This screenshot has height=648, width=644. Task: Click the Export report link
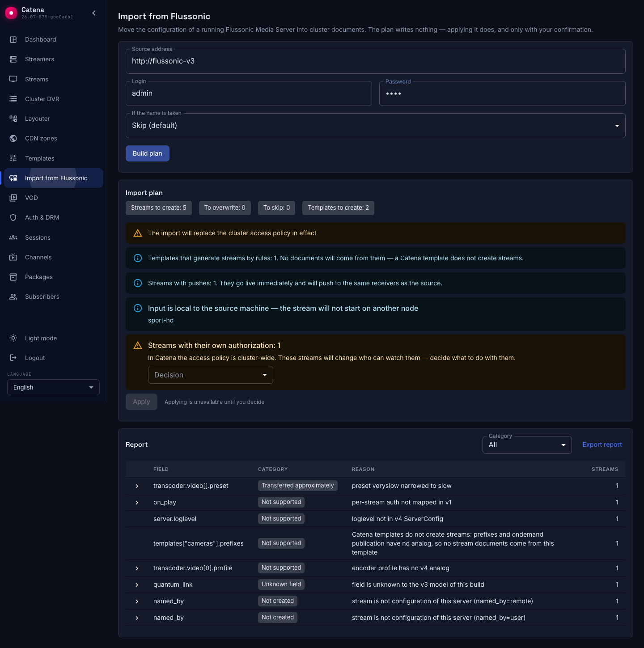[602, 445]
